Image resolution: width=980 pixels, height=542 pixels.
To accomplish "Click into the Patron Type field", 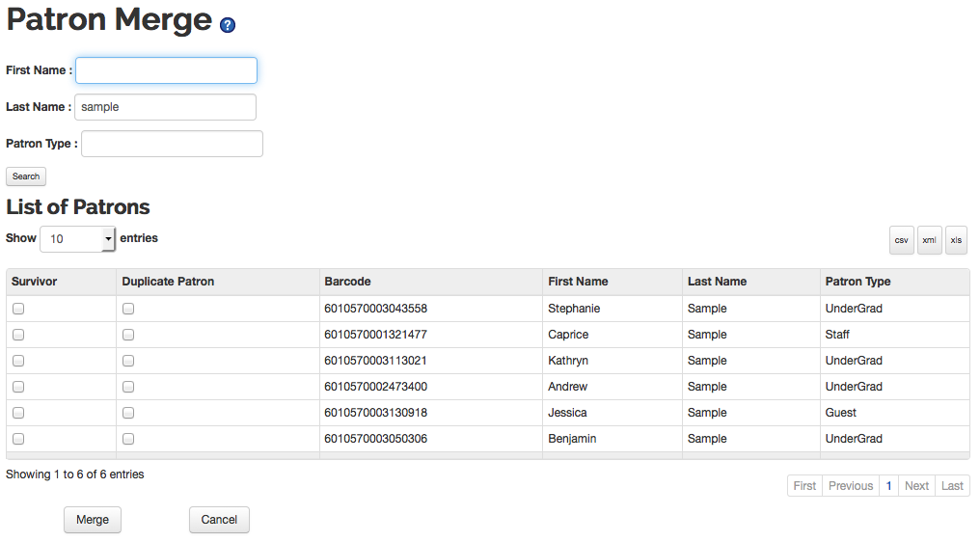I will pyautogui.click(x=172, y=144).
